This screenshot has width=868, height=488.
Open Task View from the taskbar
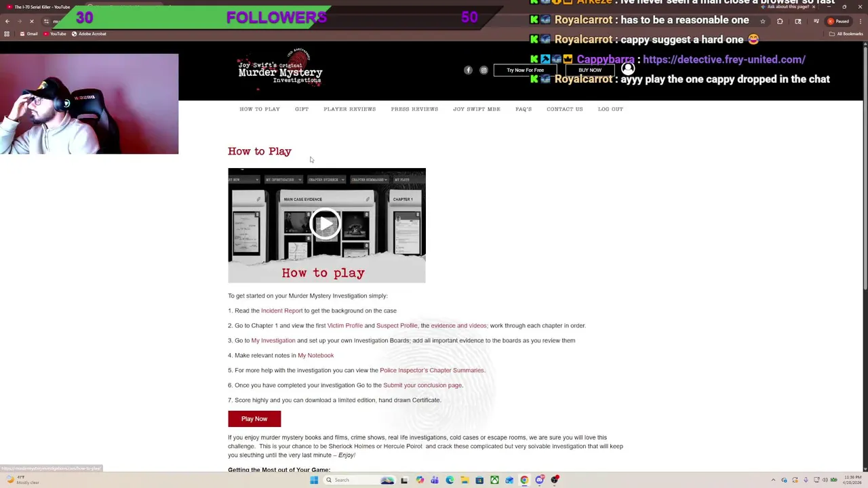(x=404, y=480)
